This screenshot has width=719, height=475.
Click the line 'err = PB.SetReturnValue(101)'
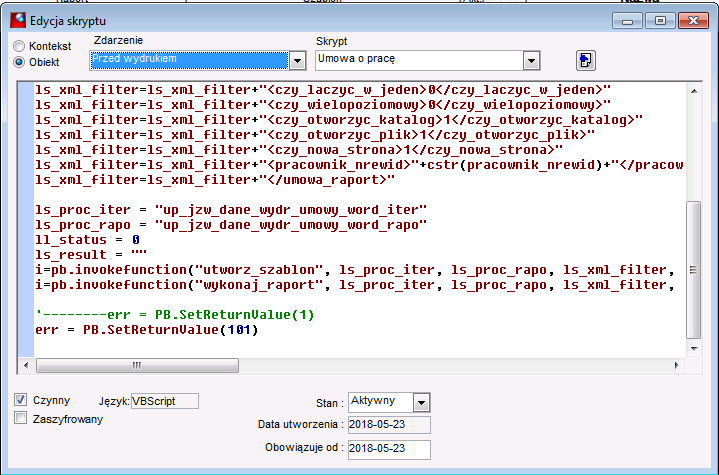(147, 330)
